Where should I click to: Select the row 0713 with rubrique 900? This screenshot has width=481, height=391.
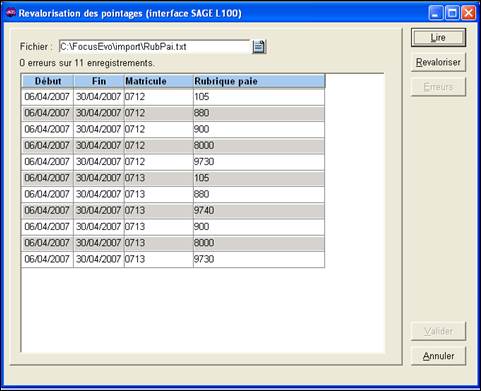pos(173,227)
